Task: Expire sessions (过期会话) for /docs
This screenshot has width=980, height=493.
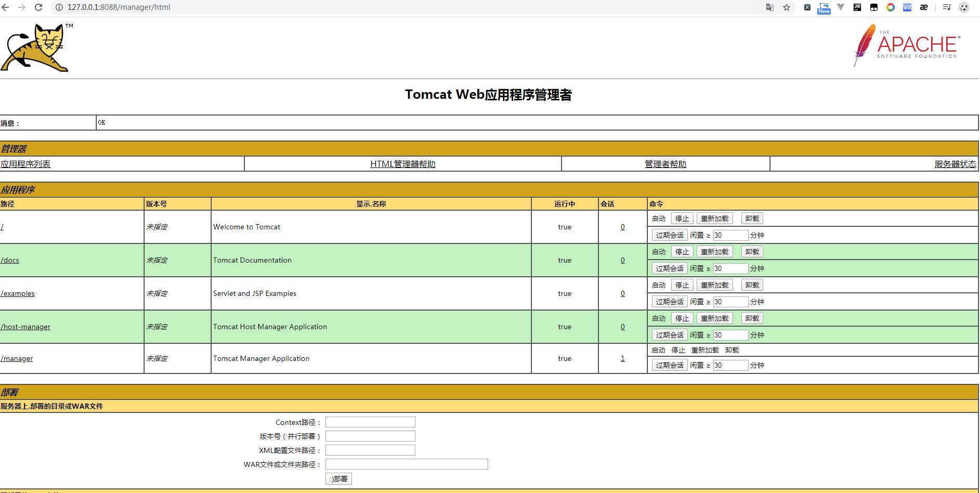Action: point(670,268)
